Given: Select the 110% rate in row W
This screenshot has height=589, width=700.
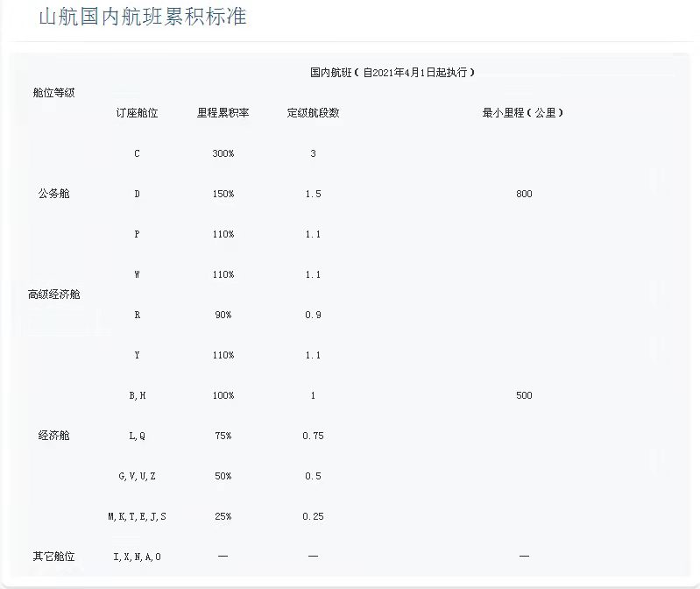Looking at the screenshot, I should [x=223, y=274].
